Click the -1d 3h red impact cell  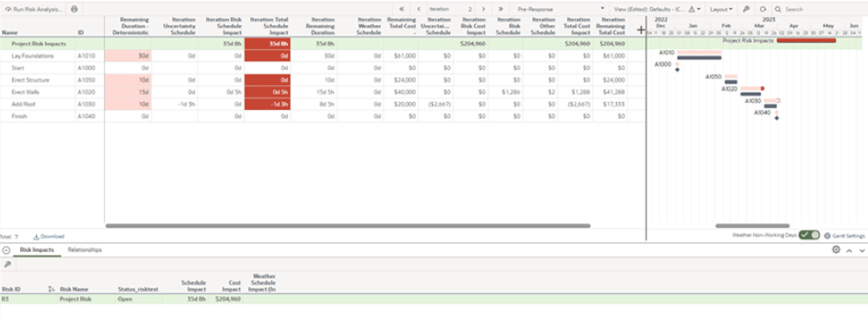point(267,104)
